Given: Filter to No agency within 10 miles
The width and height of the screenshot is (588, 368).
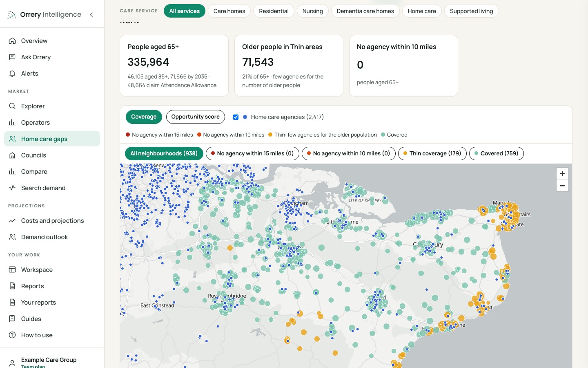Looking at the screenshot, I should coord(348,154).
